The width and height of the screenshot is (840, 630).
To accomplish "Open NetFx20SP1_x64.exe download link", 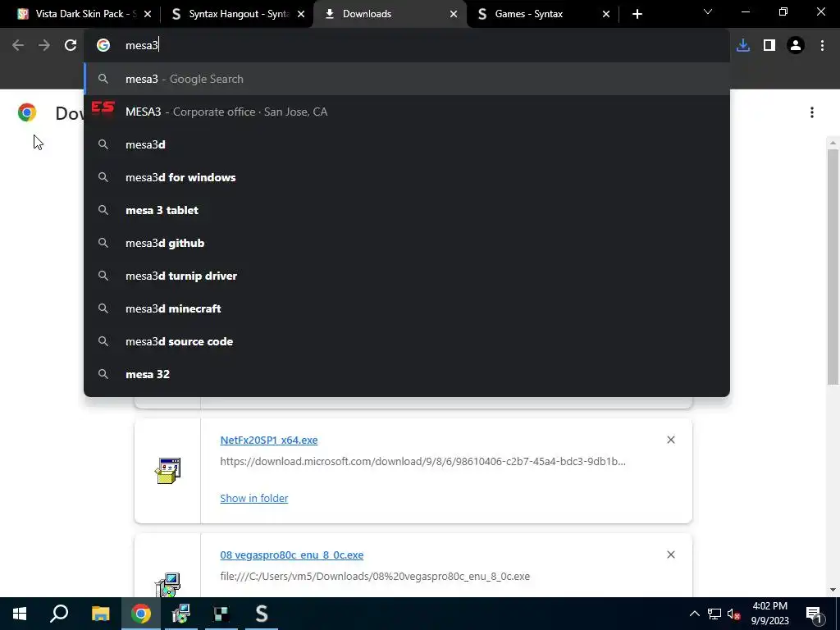I will 269,440.
